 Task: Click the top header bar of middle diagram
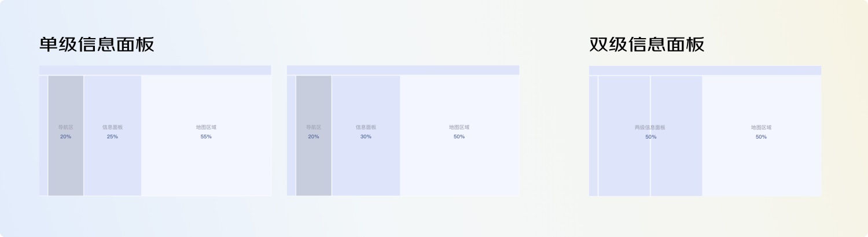(403, 70)
